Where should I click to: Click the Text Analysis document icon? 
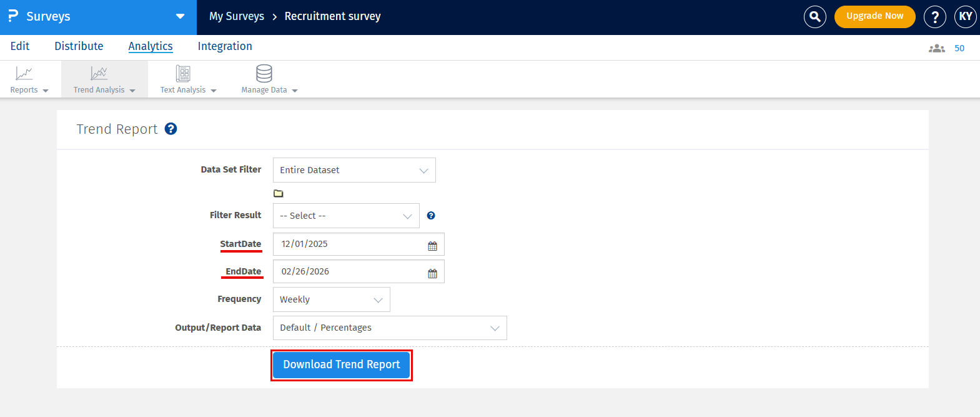pos(183,73)
